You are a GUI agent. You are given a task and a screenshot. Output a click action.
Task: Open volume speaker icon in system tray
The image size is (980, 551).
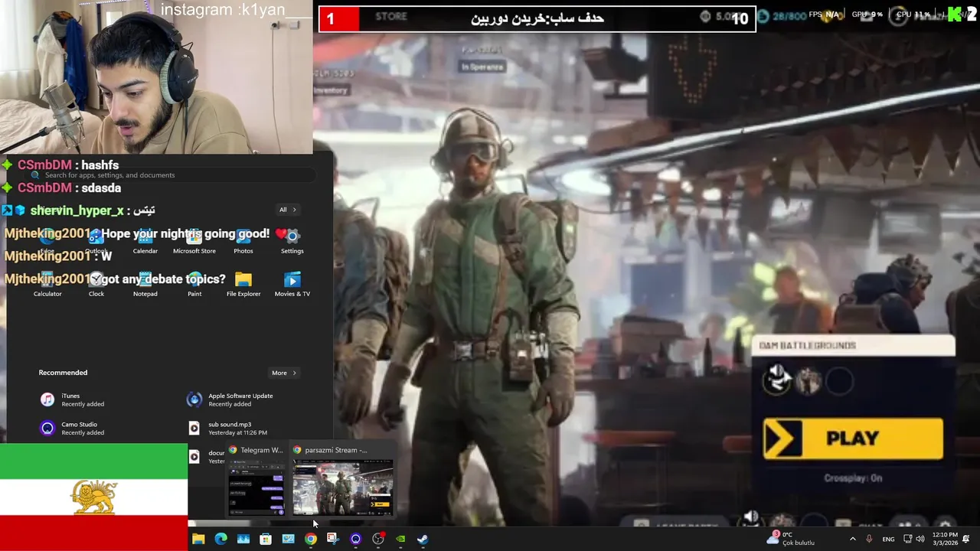[920, 539]
